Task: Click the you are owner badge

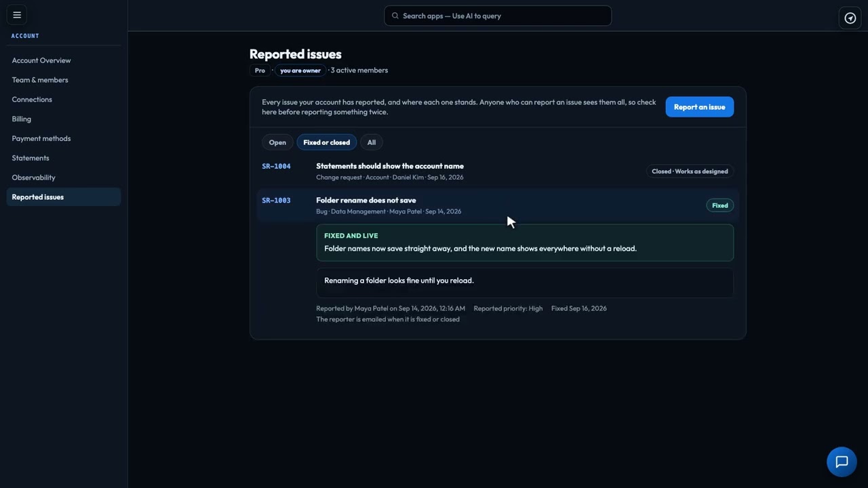Action: (300, 70)
